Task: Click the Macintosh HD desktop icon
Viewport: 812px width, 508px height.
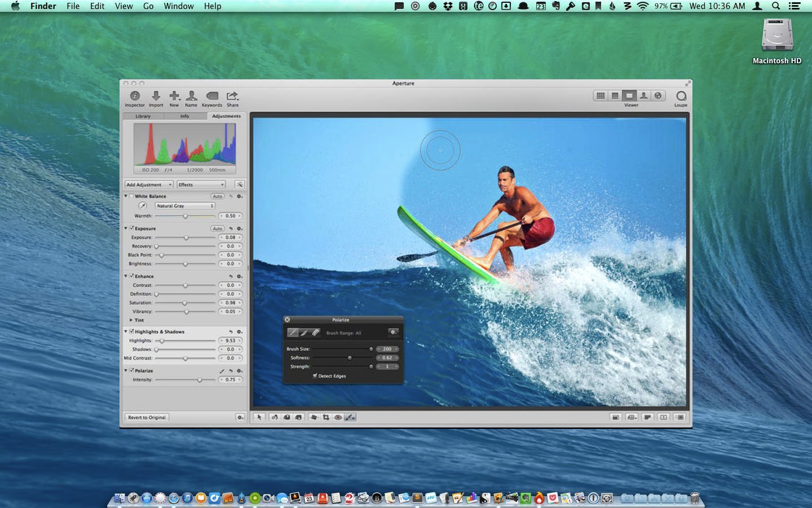Action: [777, 41]
